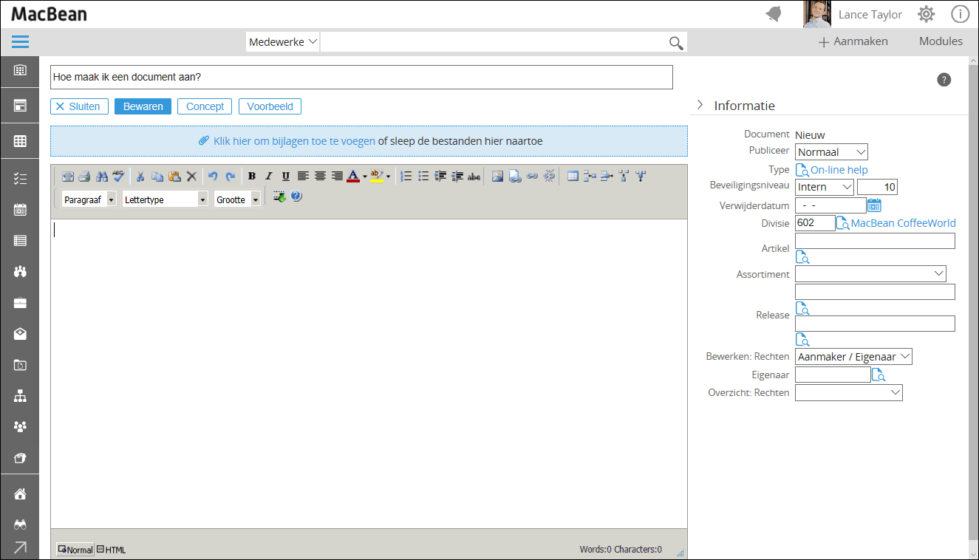Screen dimensions: 979x560
Task: Toggle underline formatting in the editor
Action: [285, 176]
